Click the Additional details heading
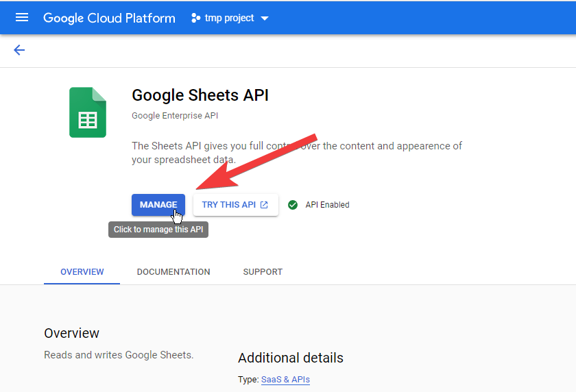The width and height of the screenshot is (576, 392). (290, 358)
